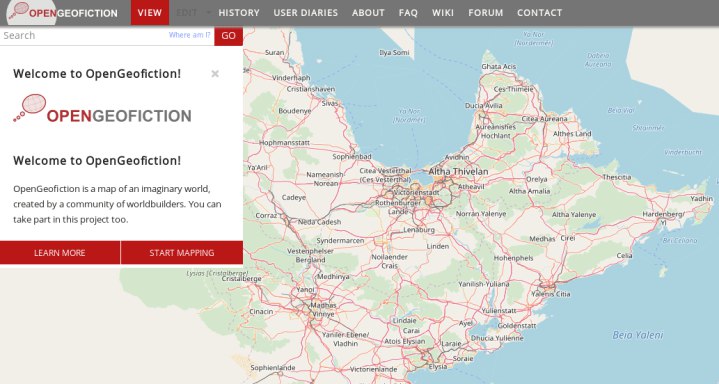This screenshot has width=719, height=384.
Task: Close the welcome panel with the X
Action: [215, 73]
